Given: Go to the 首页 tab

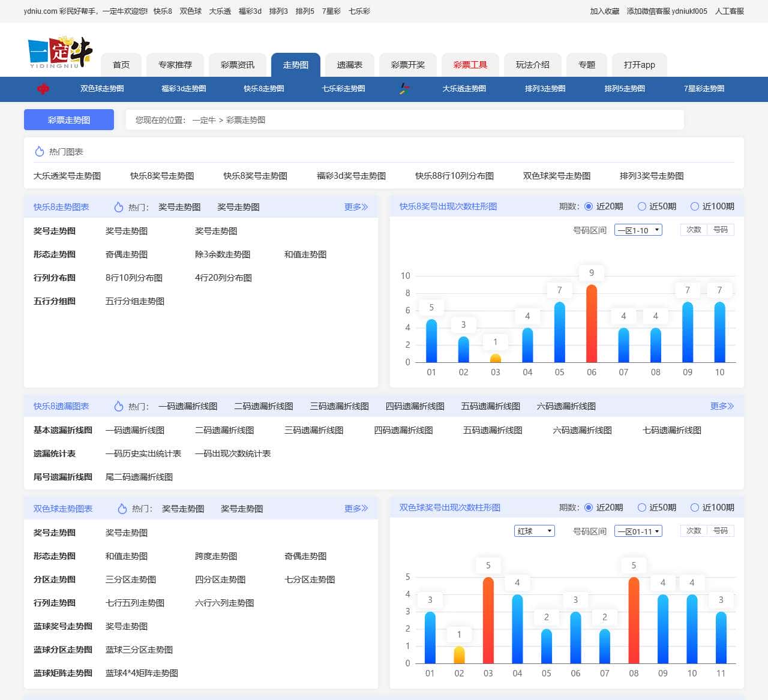Looking at the screenshot, I should [121, 65].
